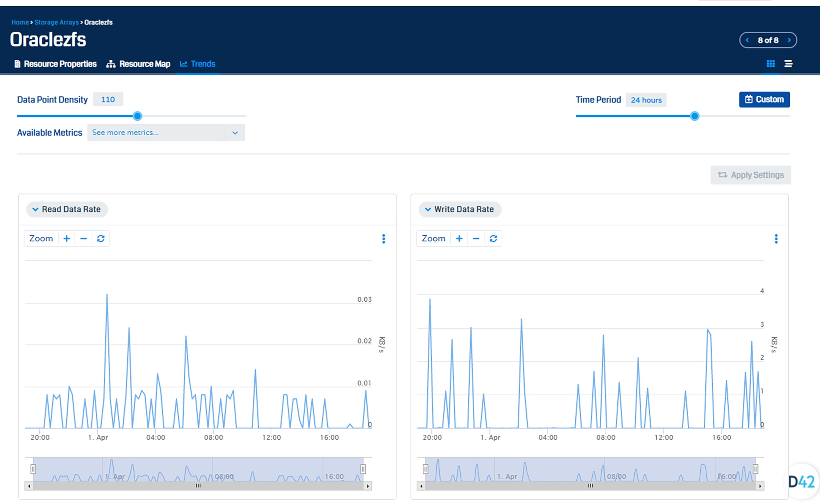This screenshot has height=504, width=820.
Task: Click the Data Point Density slider handle
Action: coord(137,116)
